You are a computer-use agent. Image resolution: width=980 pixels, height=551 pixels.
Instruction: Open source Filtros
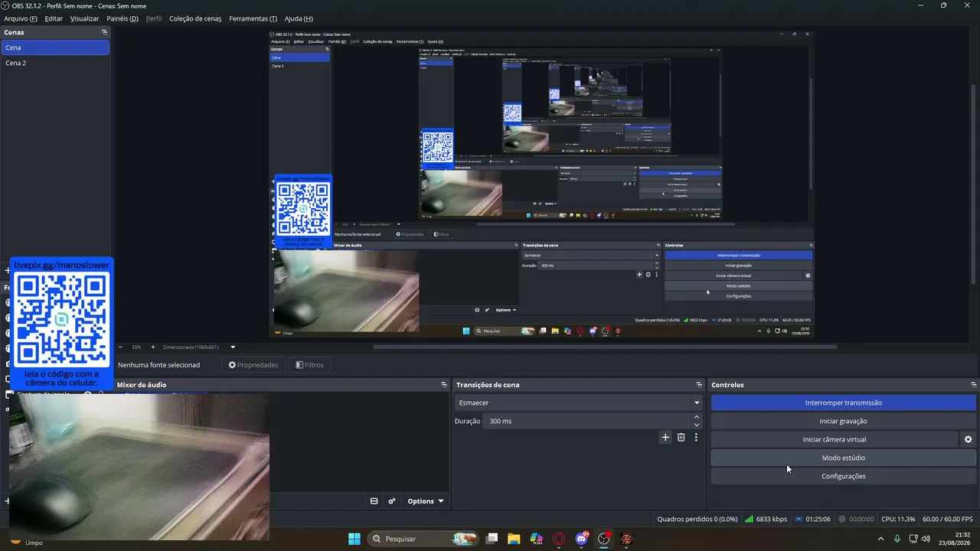coord(310,365)
